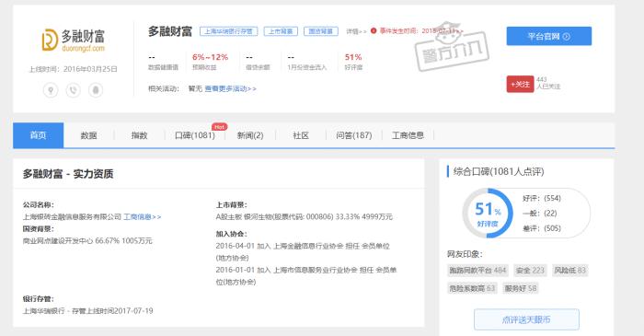Click the location pin icon under logo
644x336 pixels.
coord(51,90)
